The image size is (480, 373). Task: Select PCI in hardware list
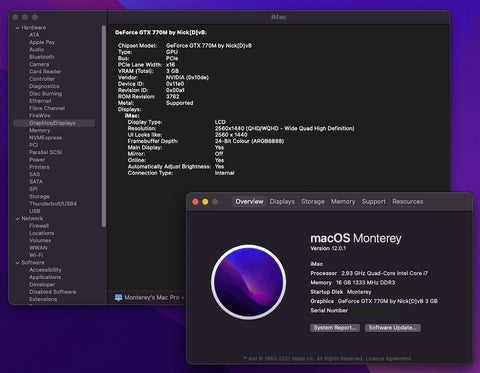coord(33,145)
